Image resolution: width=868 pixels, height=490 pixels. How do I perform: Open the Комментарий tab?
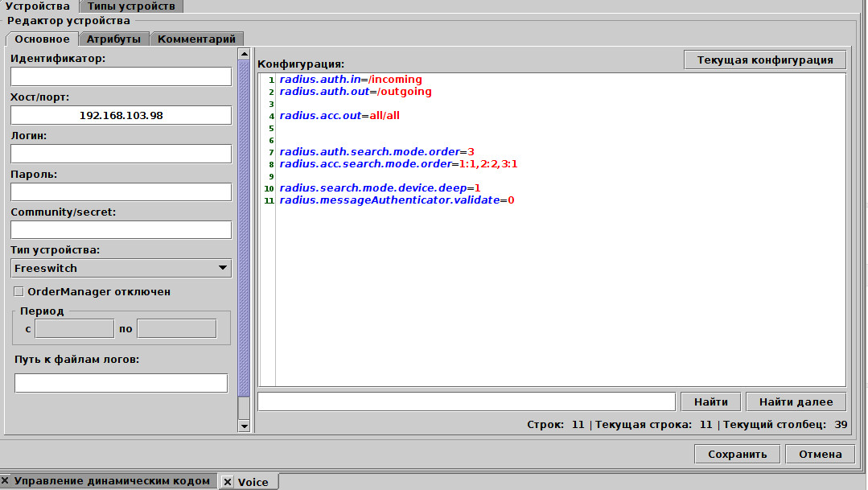(196, 39)
